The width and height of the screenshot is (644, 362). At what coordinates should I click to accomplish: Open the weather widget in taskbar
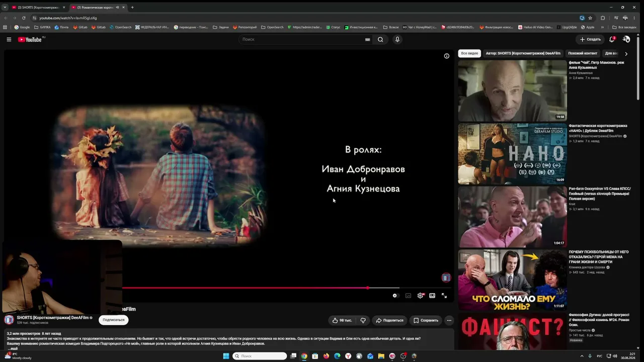point(18,356)
